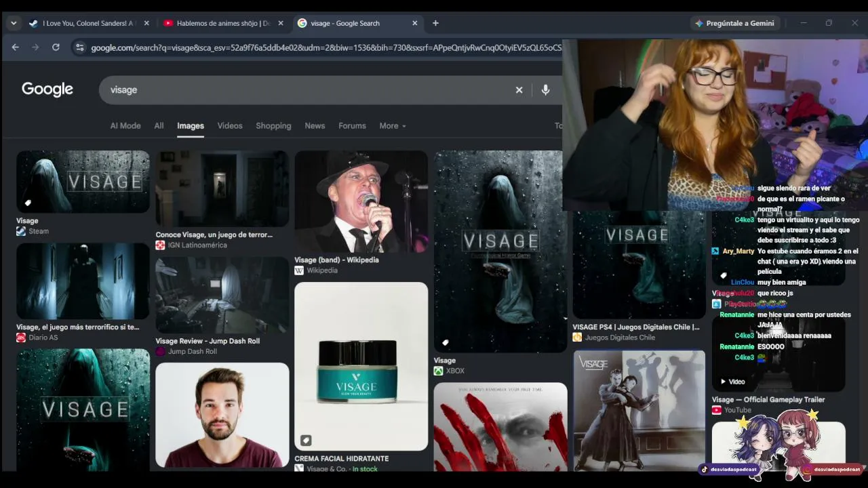
Task: Expand the More search filters menu
Action: coord(393,125)
